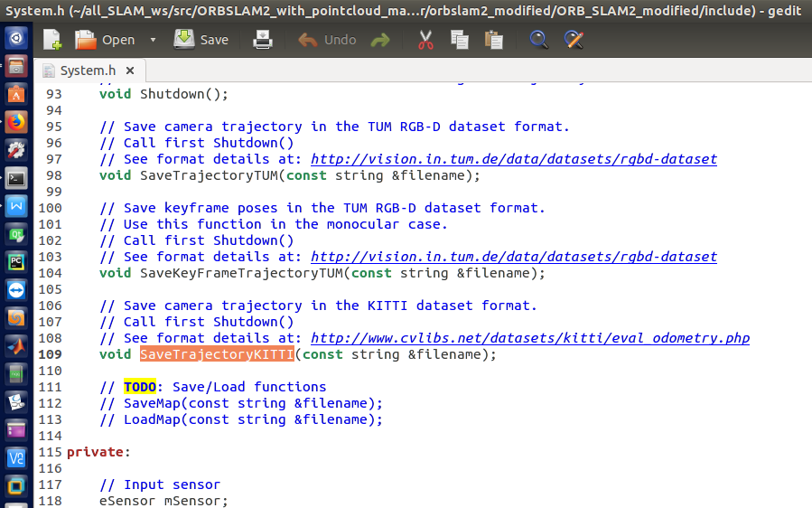This screenshot has height=508, width=812.
Task: Open the Find and Replace icon
Action: click(574, 40)
